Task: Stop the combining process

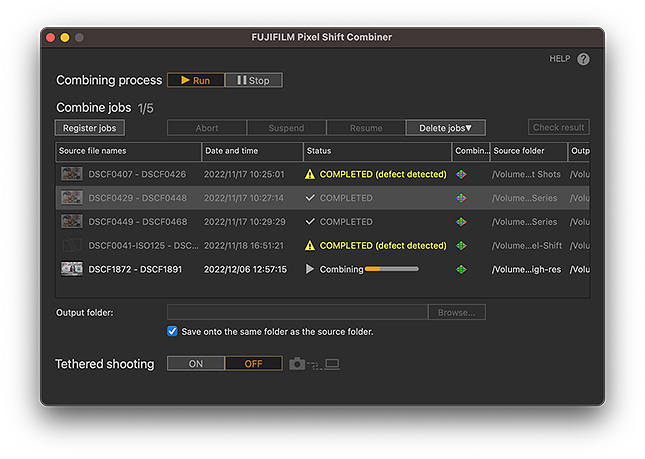Action: [253, 80]
